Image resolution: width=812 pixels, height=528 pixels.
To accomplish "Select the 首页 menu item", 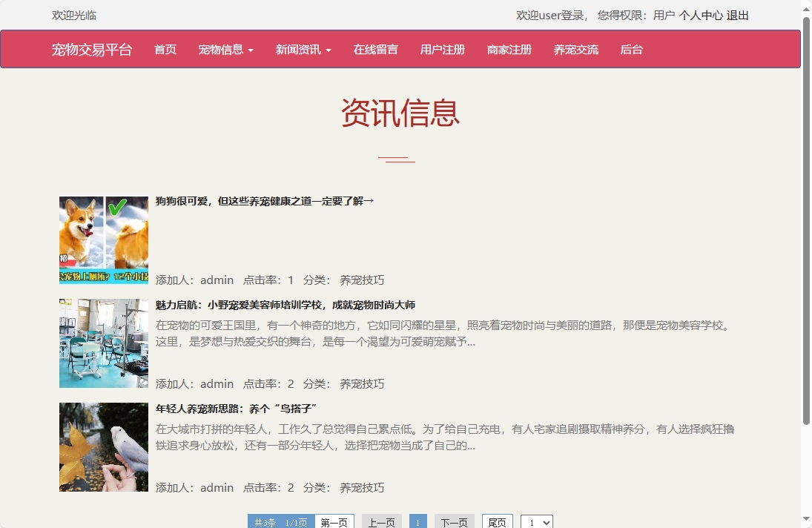I will pos(165,49).
